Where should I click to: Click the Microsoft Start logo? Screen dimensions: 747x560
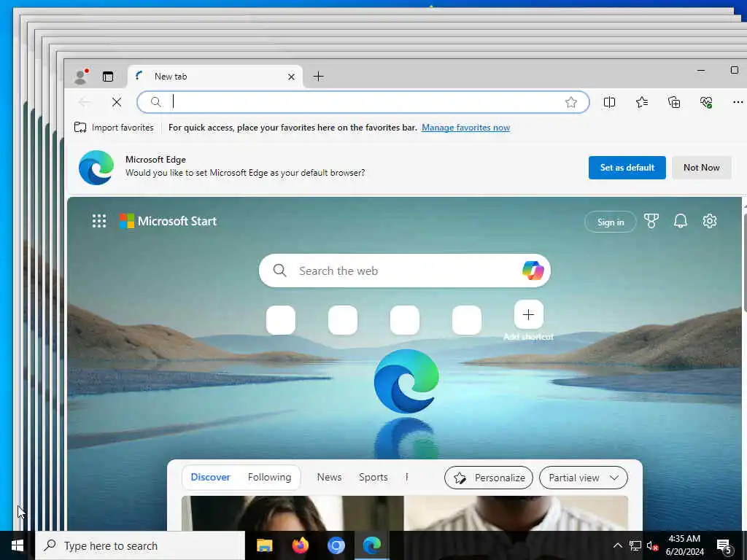168,221
